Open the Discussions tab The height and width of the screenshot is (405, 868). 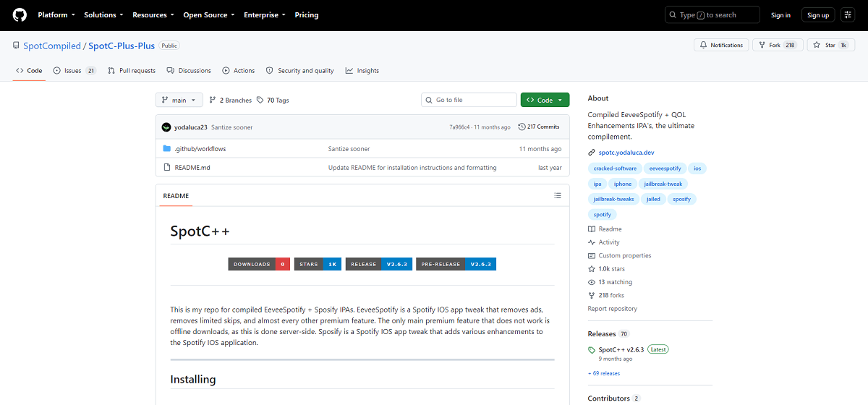pos(189,70)
